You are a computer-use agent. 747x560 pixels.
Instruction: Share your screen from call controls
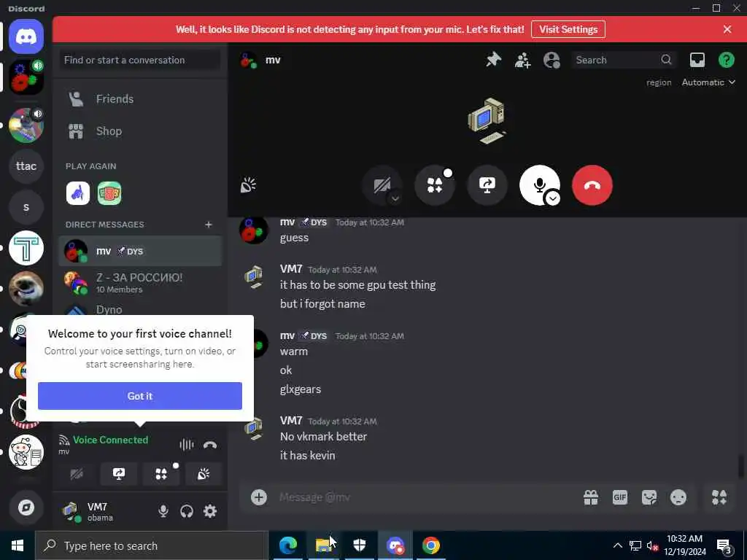click(487, 185)
